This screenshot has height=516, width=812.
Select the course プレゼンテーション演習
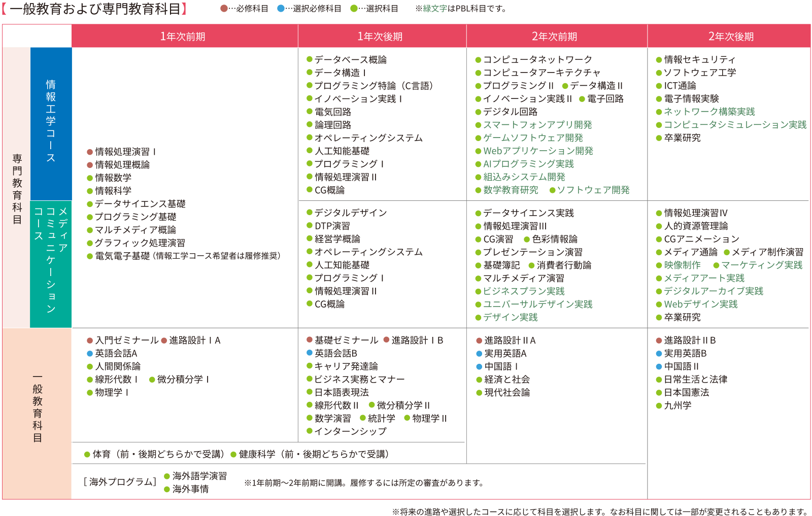pos(529,252)
